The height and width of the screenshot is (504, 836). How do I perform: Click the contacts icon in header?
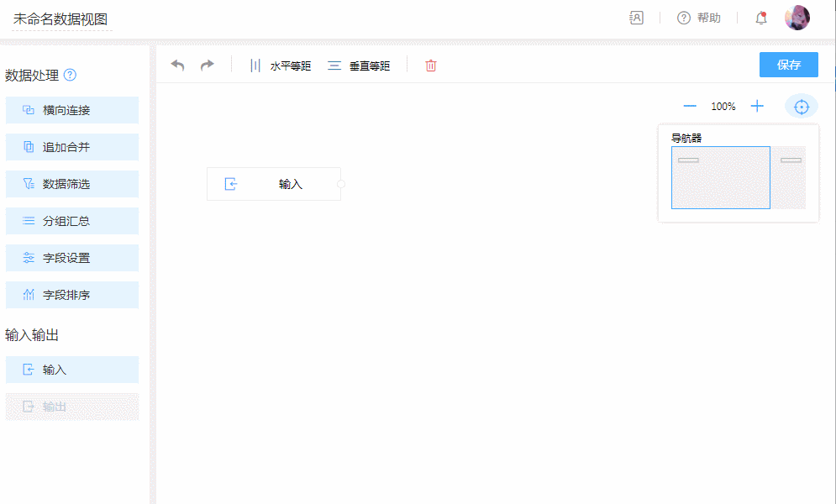click(636, 18)
